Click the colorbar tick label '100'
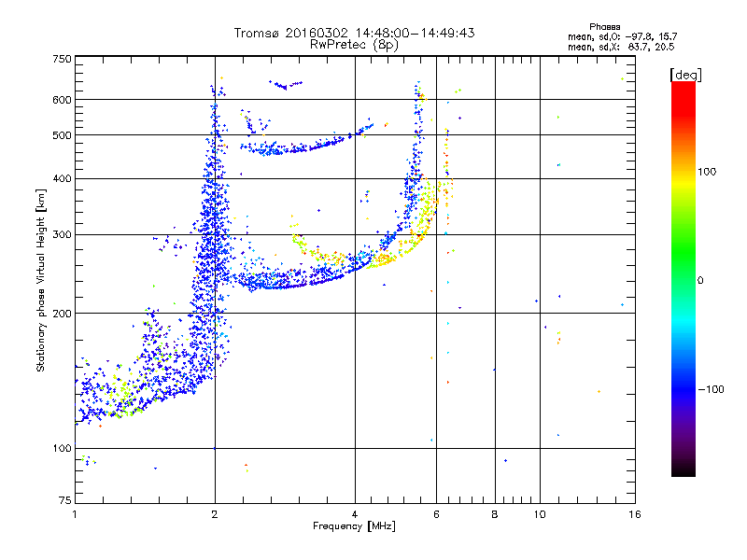The height and width of the screenshot is (560, 747). coord(707,172)
